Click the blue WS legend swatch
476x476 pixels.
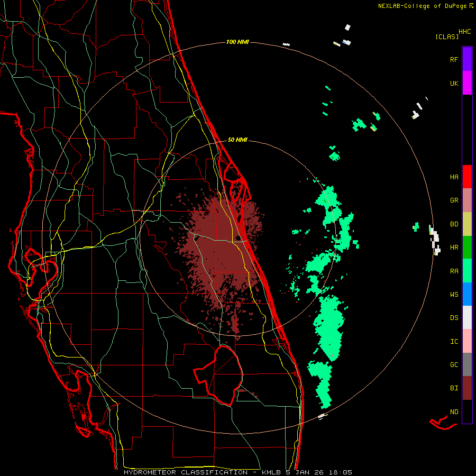click(x=467, y=294)
